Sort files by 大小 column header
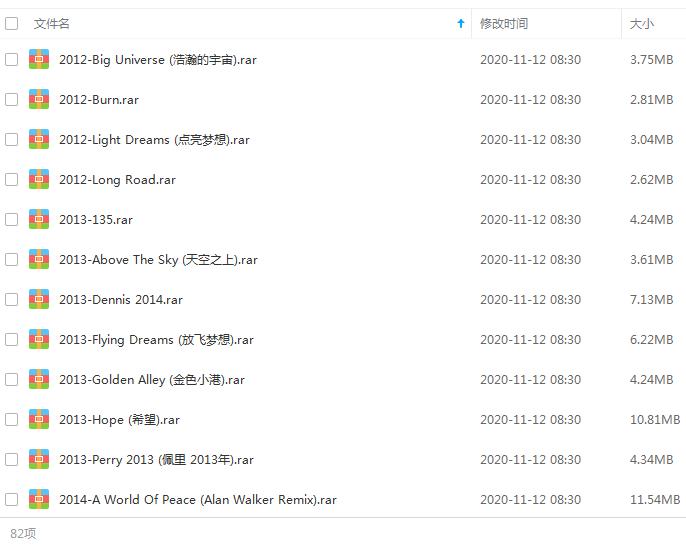 641,24
